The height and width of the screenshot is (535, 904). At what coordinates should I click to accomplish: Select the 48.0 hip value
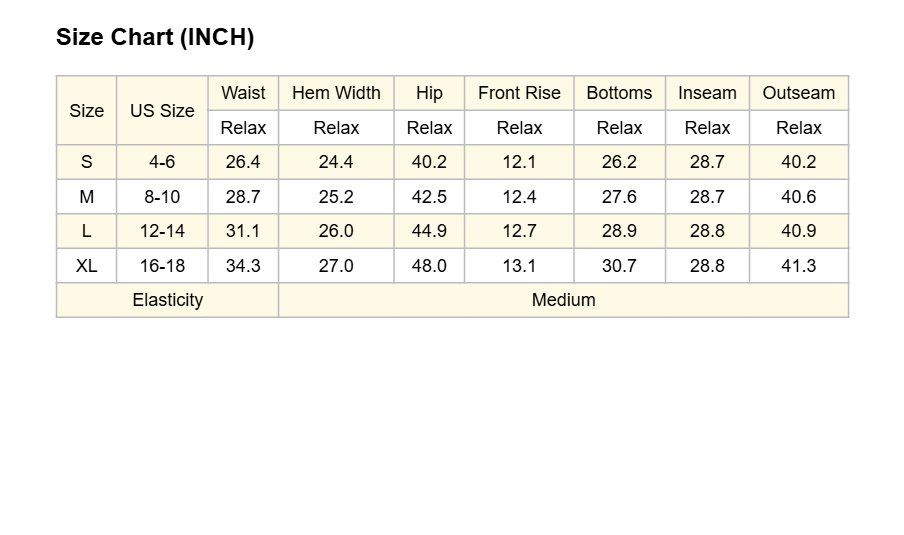[x=429, y=266]
